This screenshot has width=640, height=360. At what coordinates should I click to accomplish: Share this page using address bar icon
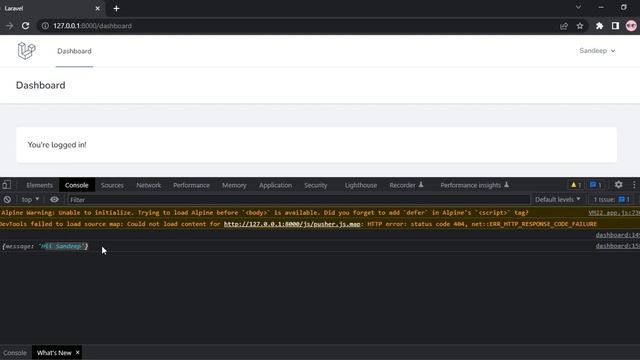coord(564,26)
